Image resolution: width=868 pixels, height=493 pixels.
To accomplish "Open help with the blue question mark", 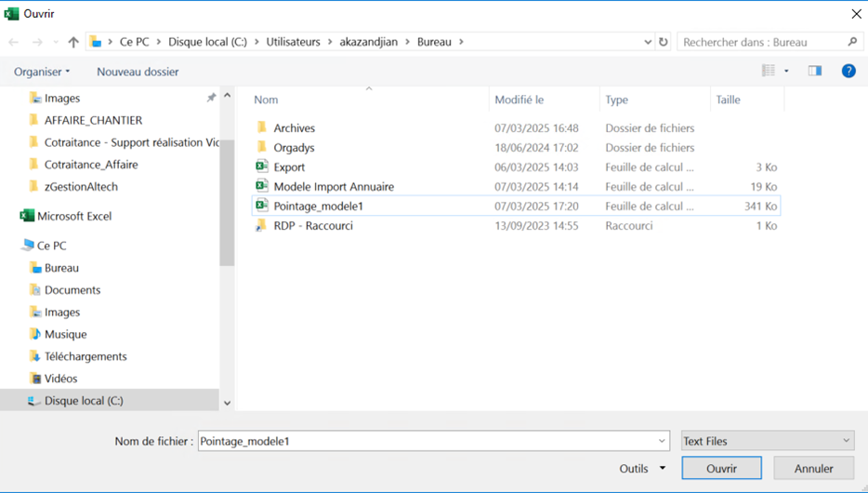I will [848, 71].
